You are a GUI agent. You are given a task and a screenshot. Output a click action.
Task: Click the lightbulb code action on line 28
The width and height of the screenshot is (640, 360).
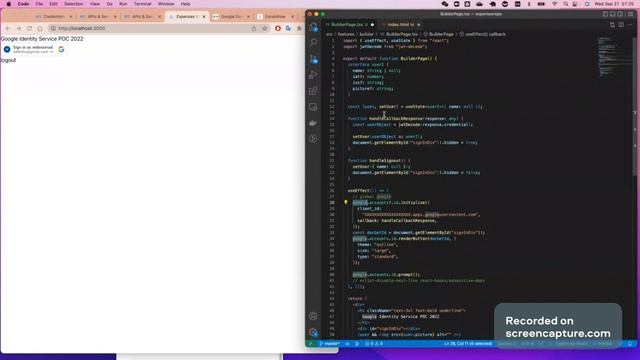[346, 202]
